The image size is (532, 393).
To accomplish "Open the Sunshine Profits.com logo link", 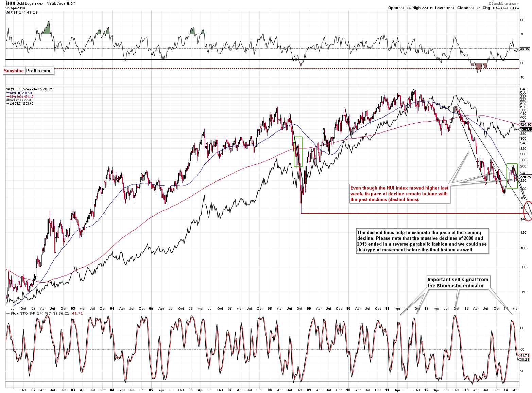I will (x=28, y=71).
